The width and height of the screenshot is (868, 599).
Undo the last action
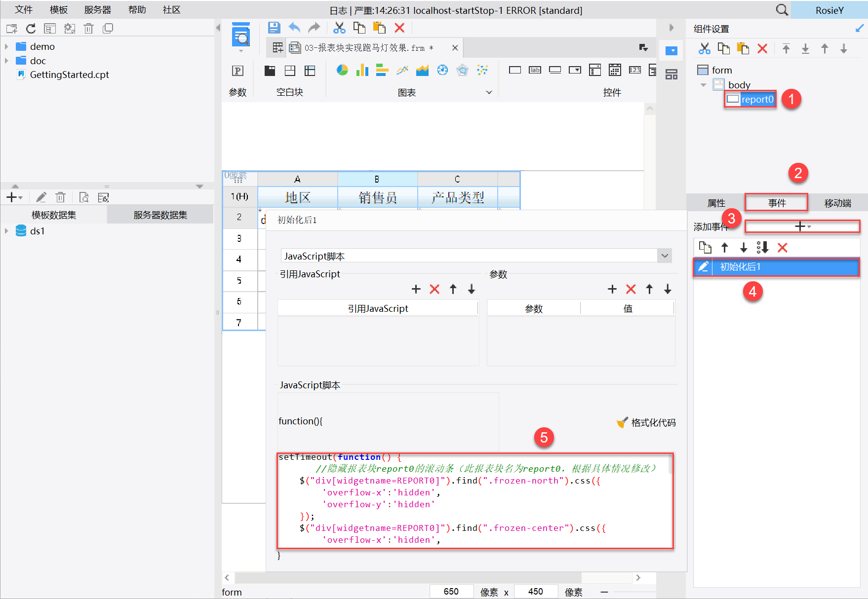pyautogui.click(x=294, y=28)
